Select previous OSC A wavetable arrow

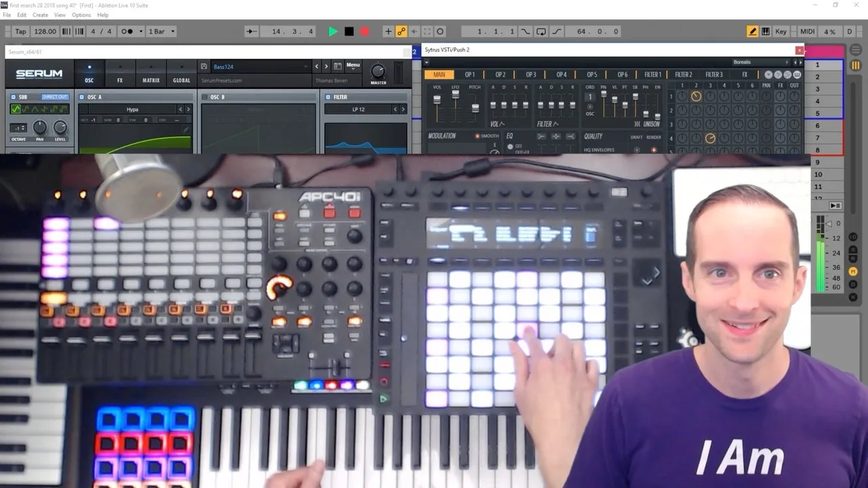(x=181, y=109)
